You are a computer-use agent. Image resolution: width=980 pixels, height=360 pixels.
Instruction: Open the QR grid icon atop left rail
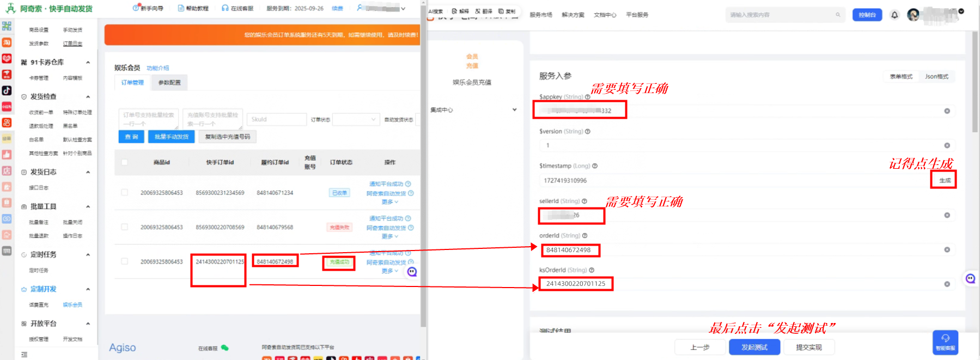tap(7, 26)
